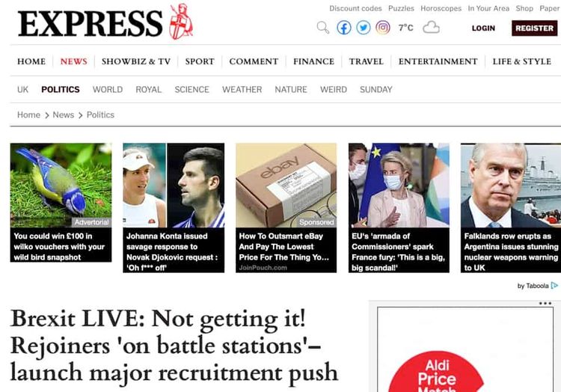
Task: Open the wild bird snapshot advertorial thumbnail
Action: click(x=61, y=186)
